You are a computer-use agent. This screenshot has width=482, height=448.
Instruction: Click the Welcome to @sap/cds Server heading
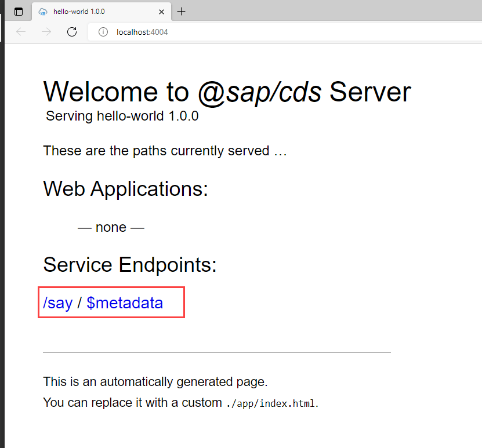pyautogui.click(x=227, y=92)
